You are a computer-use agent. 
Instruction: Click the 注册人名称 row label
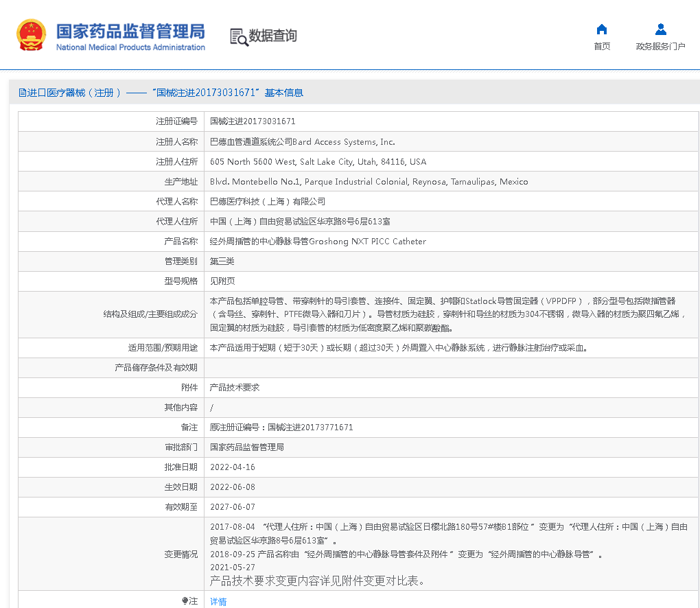click(x=176, y=142)
